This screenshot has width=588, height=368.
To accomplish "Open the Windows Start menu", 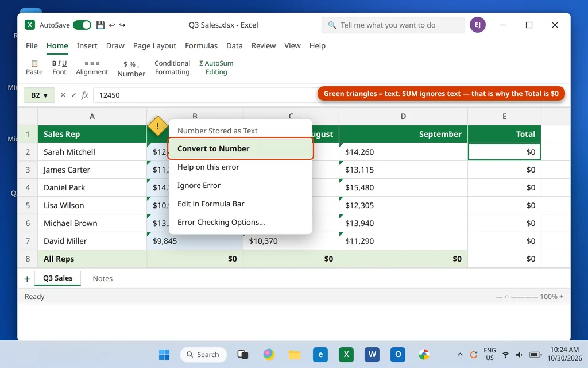I will click(x=164, y=354).
